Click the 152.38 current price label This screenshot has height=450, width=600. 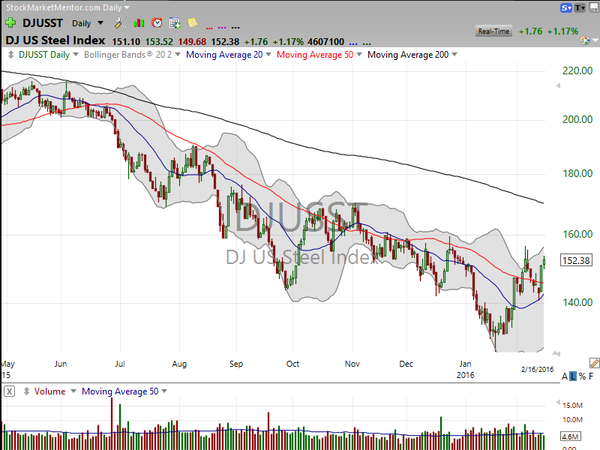576,261
